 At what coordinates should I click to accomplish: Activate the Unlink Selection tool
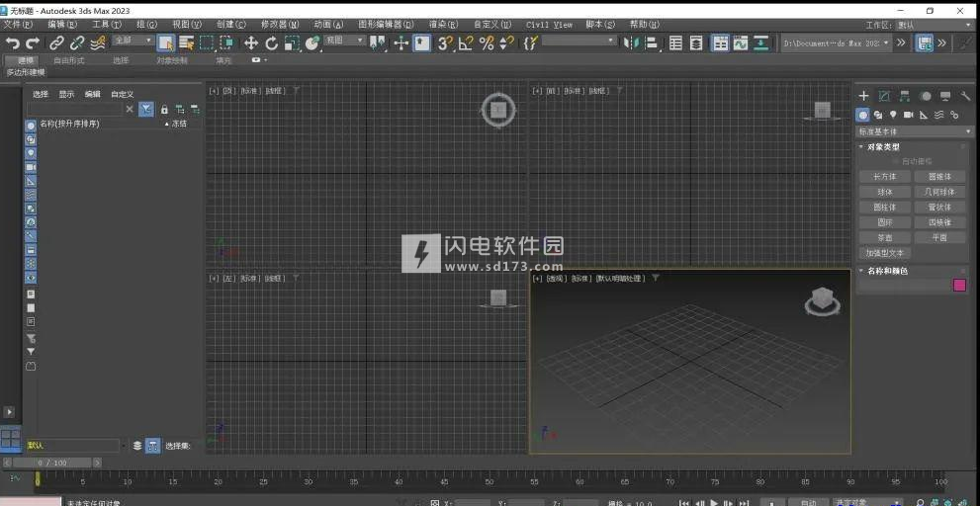pos(77,42)
